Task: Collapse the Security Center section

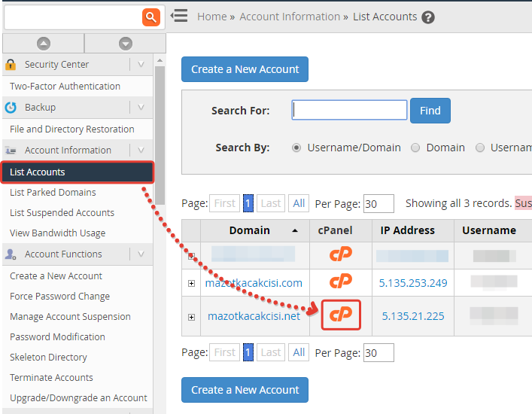Action: point(141,65)
